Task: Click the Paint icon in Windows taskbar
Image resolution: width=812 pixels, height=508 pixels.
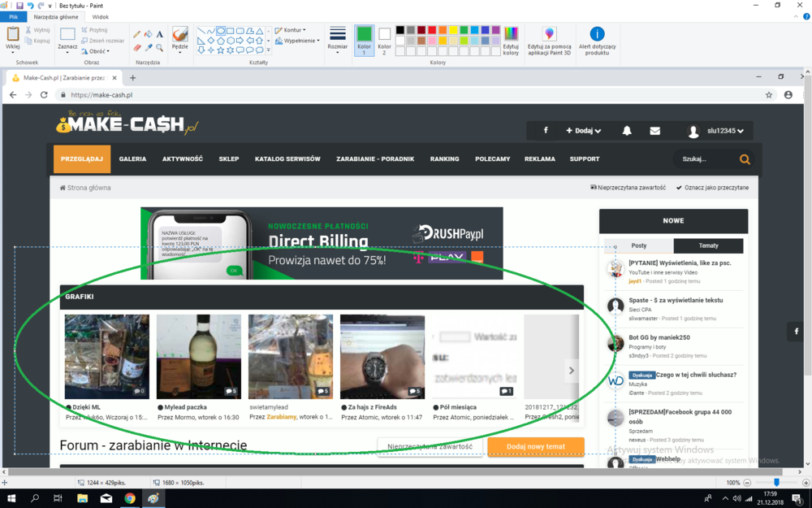Action: tap(153, 498)
